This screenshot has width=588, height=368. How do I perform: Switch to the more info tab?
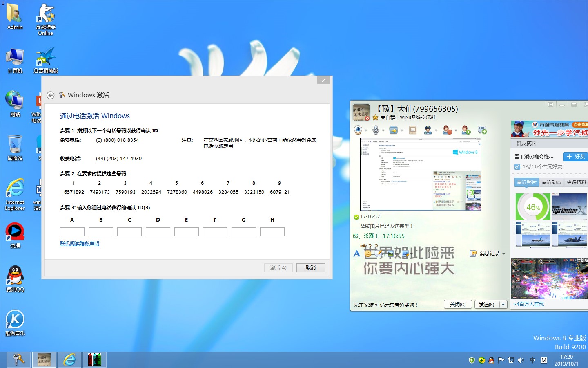click(x=576, y=182)
